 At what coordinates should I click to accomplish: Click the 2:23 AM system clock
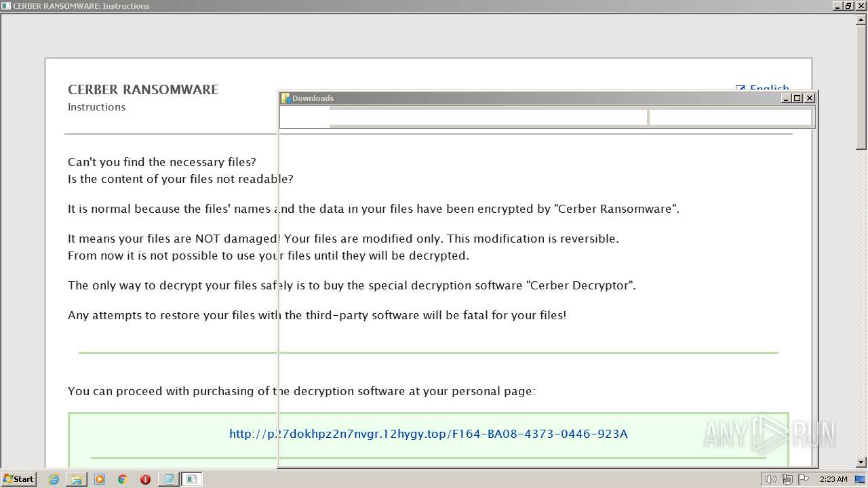(x=833, y=479)
